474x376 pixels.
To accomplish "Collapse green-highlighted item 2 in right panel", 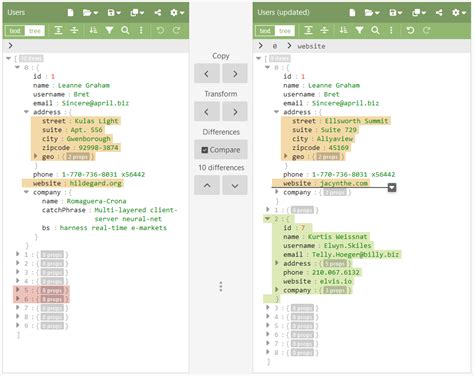I will point(267,219).
